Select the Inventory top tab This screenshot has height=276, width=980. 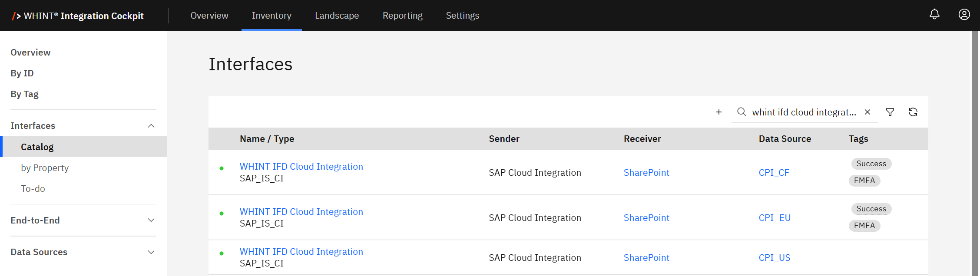coord(271,16)
